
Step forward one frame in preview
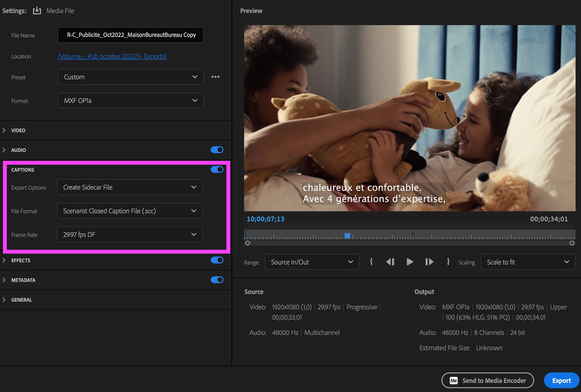tap(429, 262)
